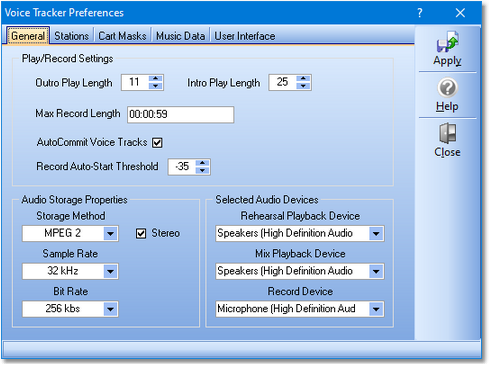Open the Cart Masks tab
This screenshot has height=366, width=489.
[122, 36]
